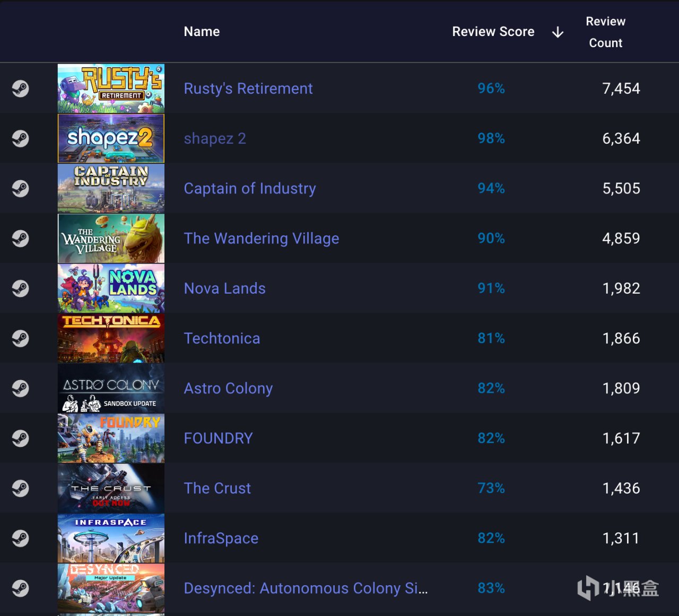Click the review count 1,436
The height and width of the screenshot is (616, 679).
(x=621, y=488)
